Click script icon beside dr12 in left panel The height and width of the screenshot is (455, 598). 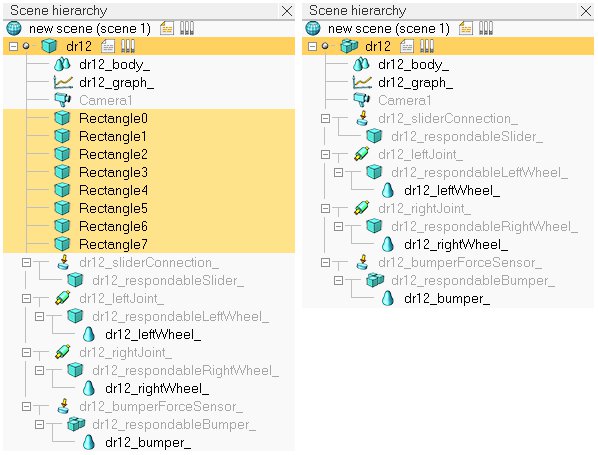(x=108, y=47)
